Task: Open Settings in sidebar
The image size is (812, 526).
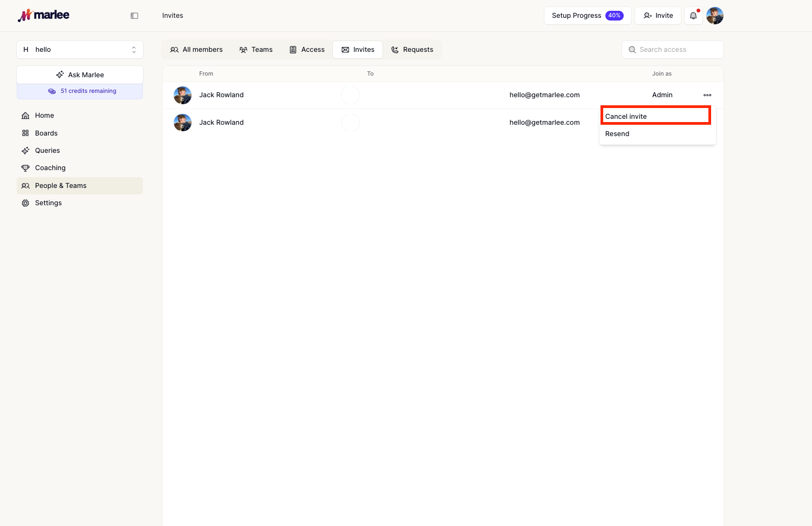Action: (x=80, y=203)
